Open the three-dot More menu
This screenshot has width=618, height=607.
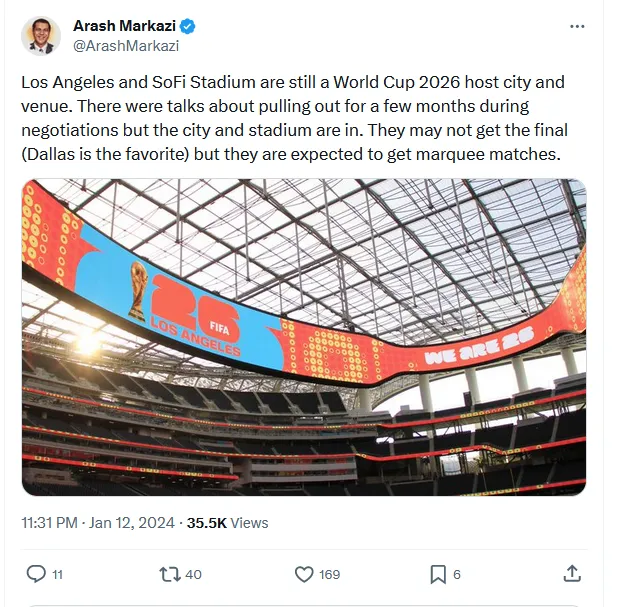coord(577,26)
